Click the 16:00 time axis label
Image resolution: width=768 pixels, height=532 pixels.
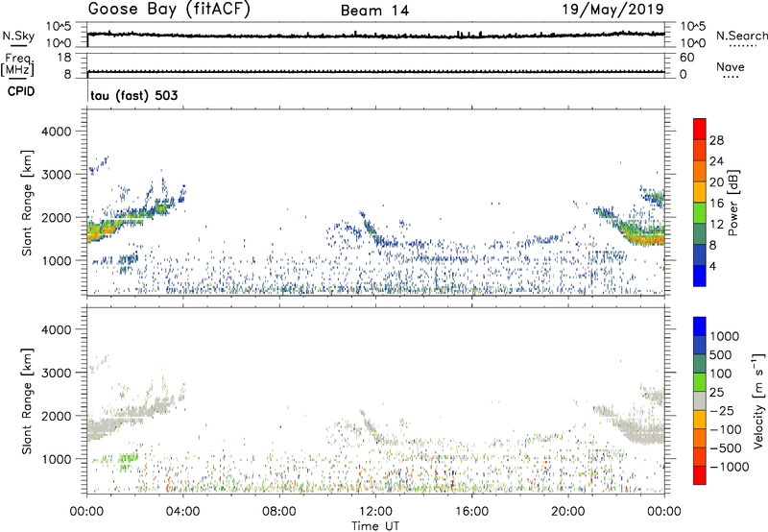pos(472,512)
